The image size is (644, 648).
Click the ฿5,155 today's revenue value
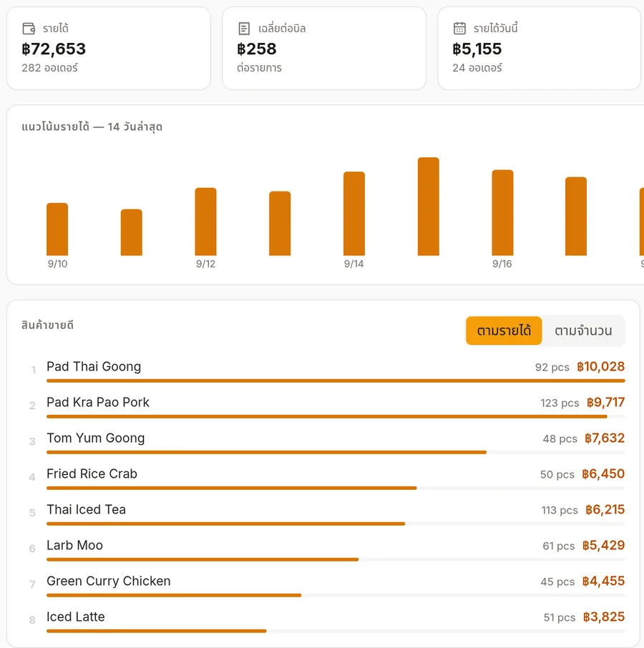[477, 49]
